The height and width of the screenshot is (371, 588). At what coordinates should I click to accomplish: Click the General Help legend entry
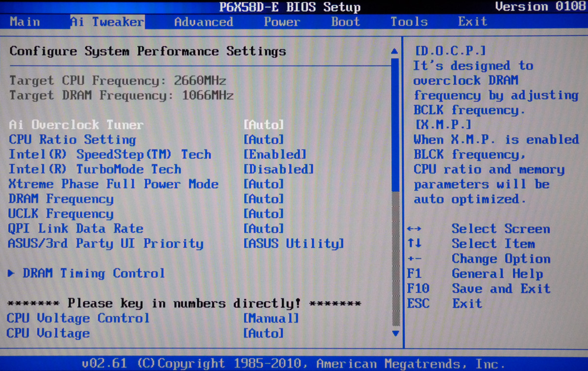coord(475,273)
